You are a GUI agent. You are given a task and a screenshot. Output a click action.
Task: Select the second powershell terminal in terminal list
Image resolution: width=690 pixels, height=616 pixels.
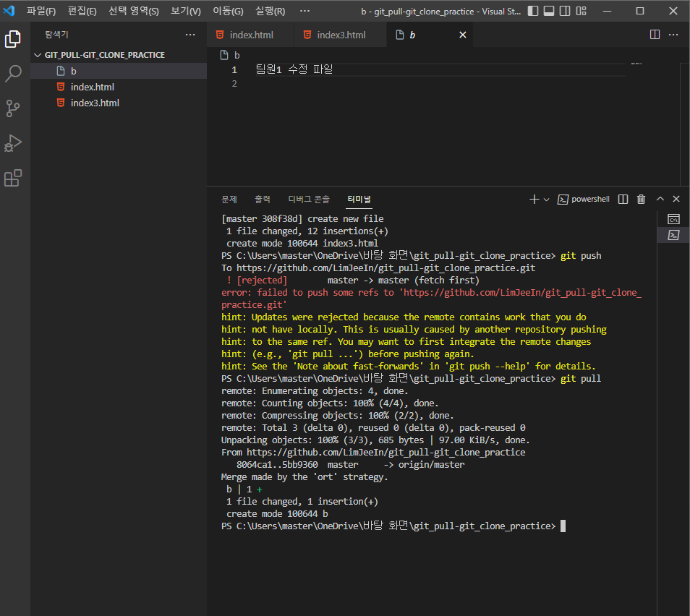pos(673,235)
